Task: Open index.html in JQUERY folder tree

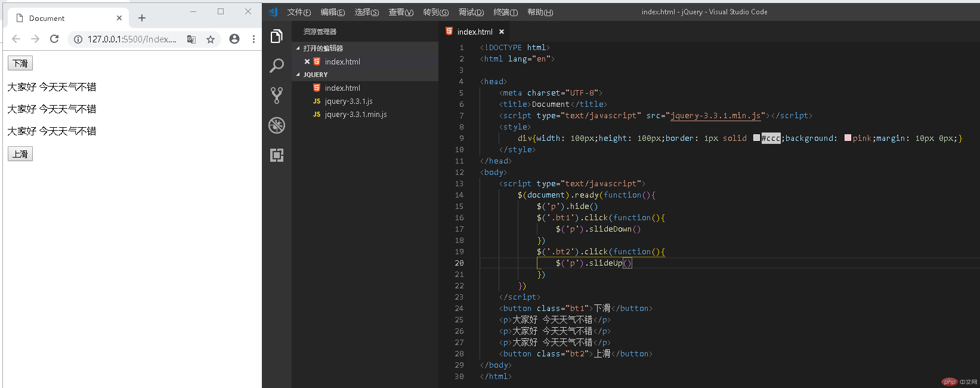Action: tap(342, 88)
